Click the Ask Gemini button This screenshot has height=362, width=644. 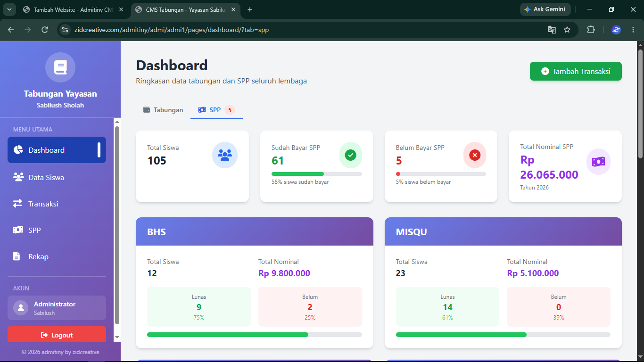[545, 9]
